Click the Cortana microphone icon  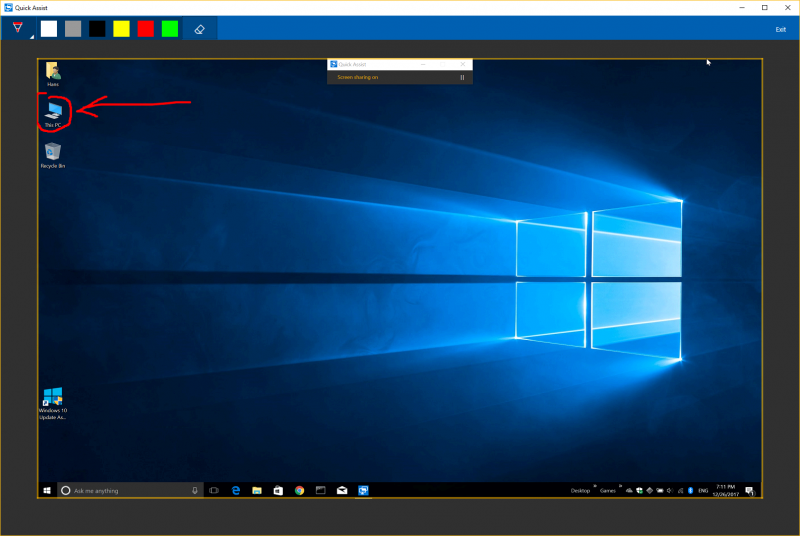click(x=194, y=490)
